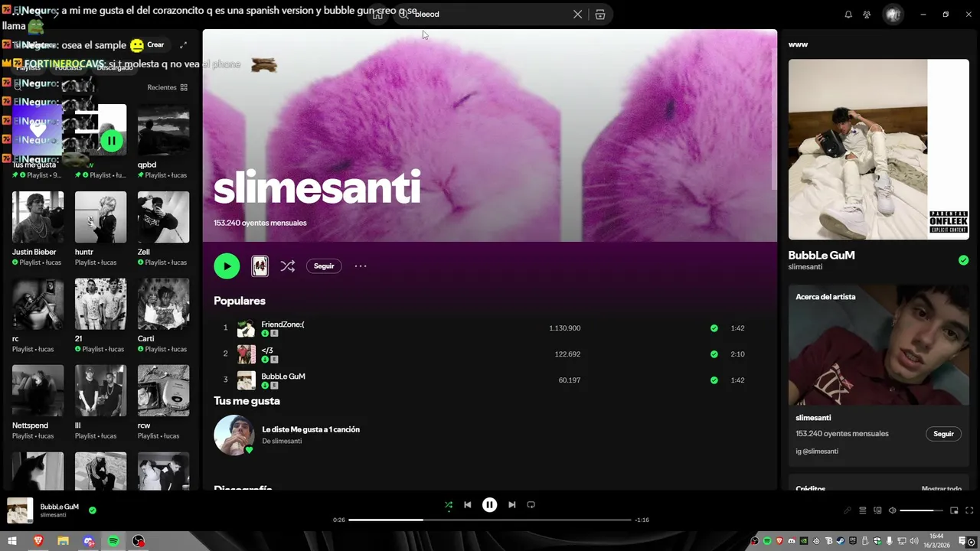This screenshot has width=980, height=551.
Task: Open slimesanti artist link in player bar
Action: point(53,515)
